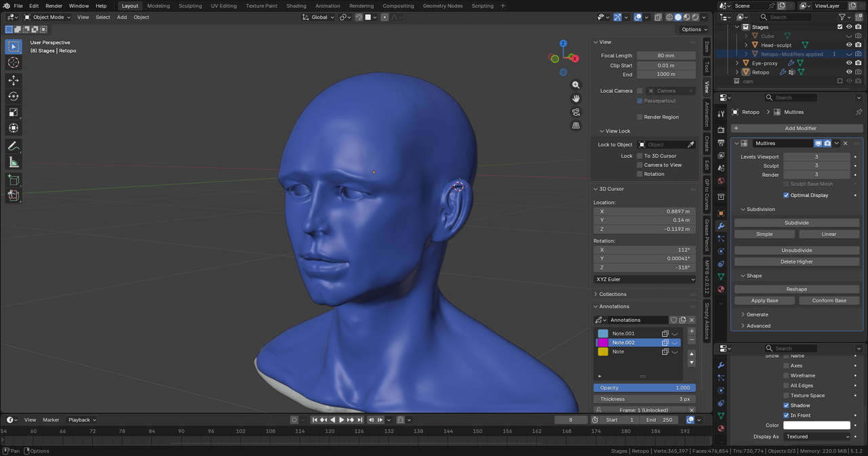Click the new scene icon next to Scene

coord(781,6)
